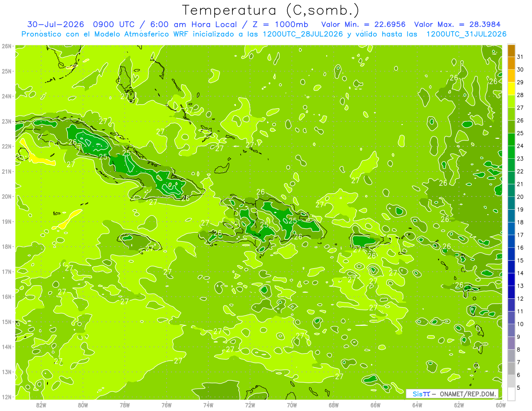Click the forecast date "30-Jul-2026"
Screen dimensions: 532x411
pos(56,24)
